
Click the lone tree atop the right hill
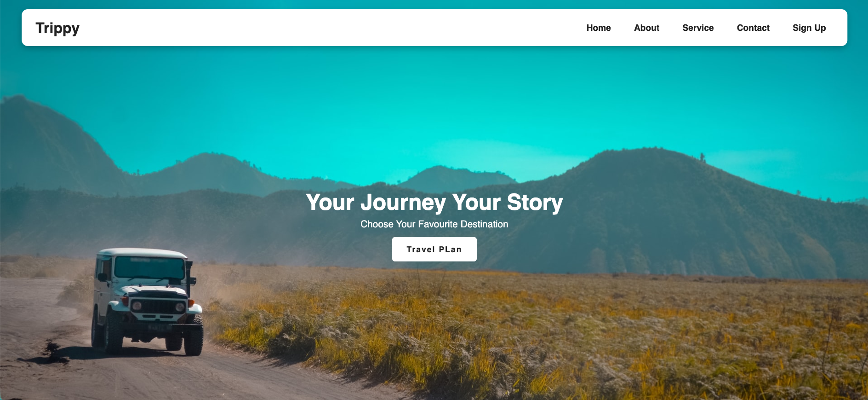click(x=702, y=157)
